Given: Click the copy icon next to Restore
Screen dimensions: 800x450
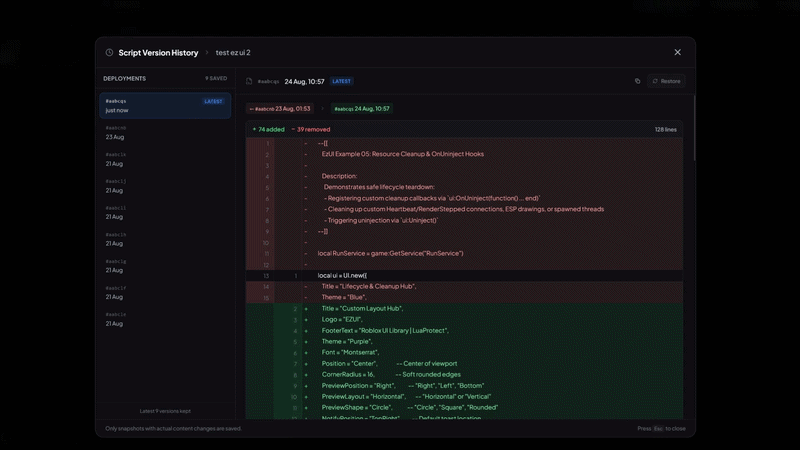Looking at the screenshot, I should point(637,81).
